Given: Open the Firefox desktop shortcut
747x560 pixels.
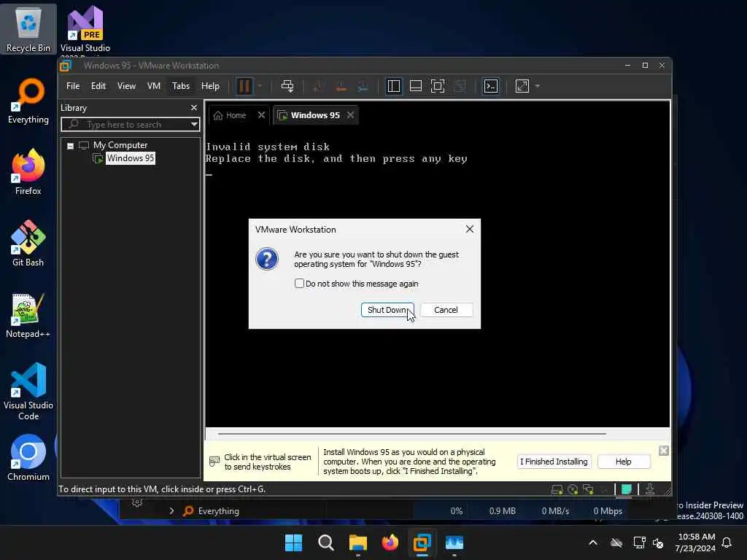Looking at the screenshot, I should 28,172.
